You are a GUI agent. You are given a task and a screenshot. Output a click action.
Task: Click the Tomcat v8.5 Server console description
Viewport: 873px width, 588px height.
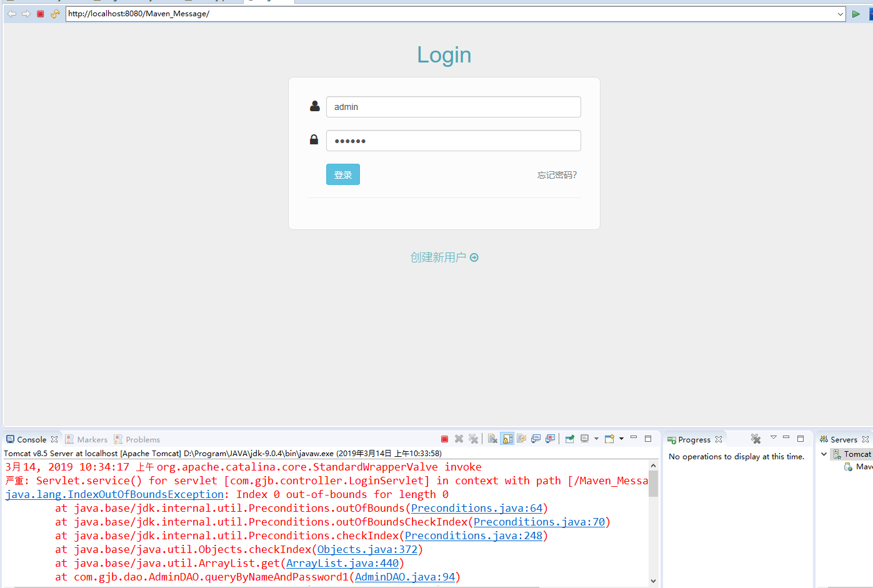222,454
